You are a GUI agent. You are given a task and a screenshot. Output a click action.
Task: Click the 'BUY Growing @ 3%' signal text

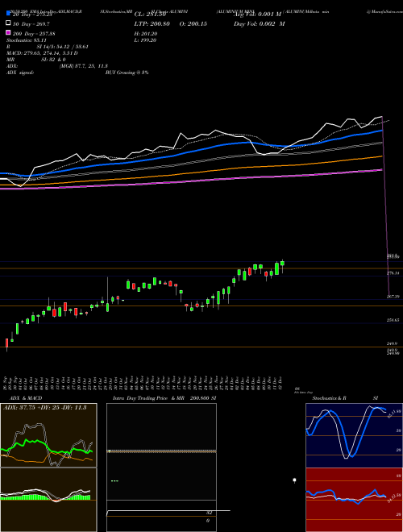point(127,73)
